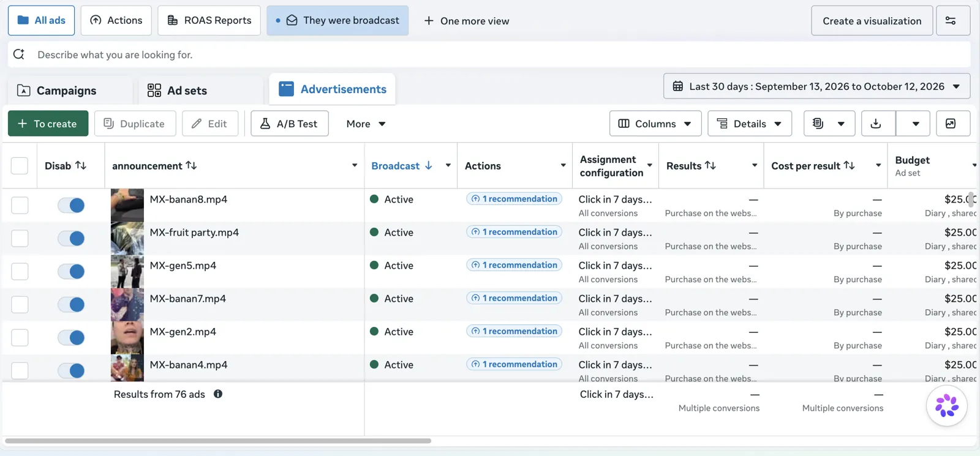Click the recommendation badge for MX-banan8.mp4
980x456 pixels.
(x=514, y=199)
